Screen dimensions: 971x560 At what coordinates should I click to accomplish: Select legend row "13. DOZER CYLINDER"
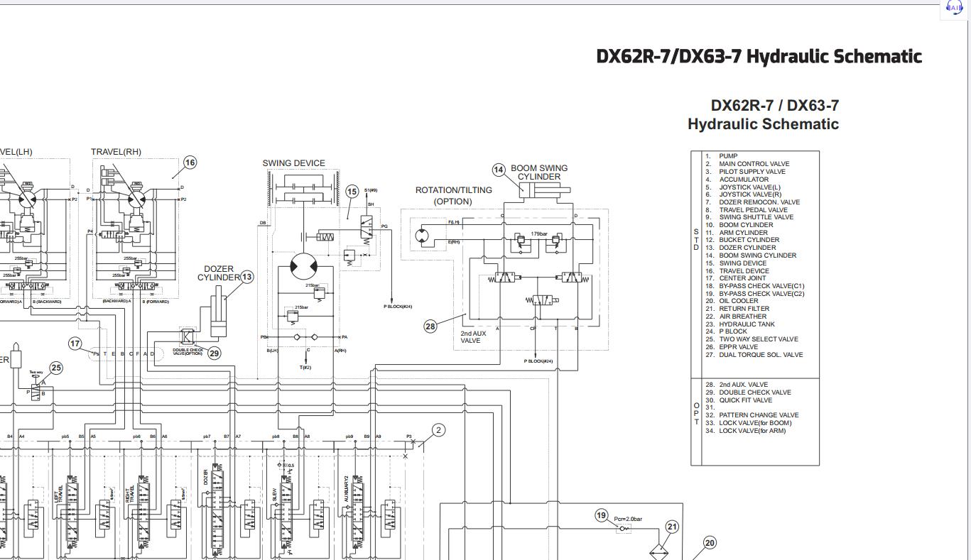[740, 248]
